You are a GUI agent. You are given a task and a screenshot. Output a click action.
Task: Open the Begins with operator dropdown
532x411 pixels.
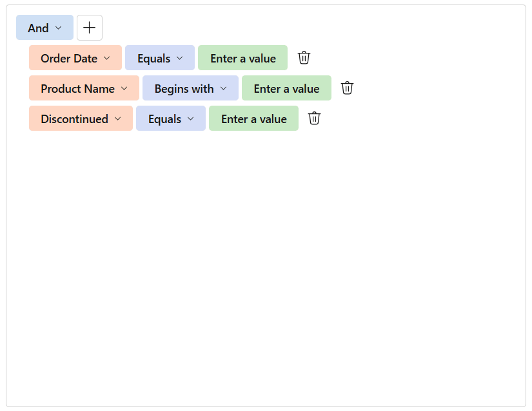pos(190,88)
